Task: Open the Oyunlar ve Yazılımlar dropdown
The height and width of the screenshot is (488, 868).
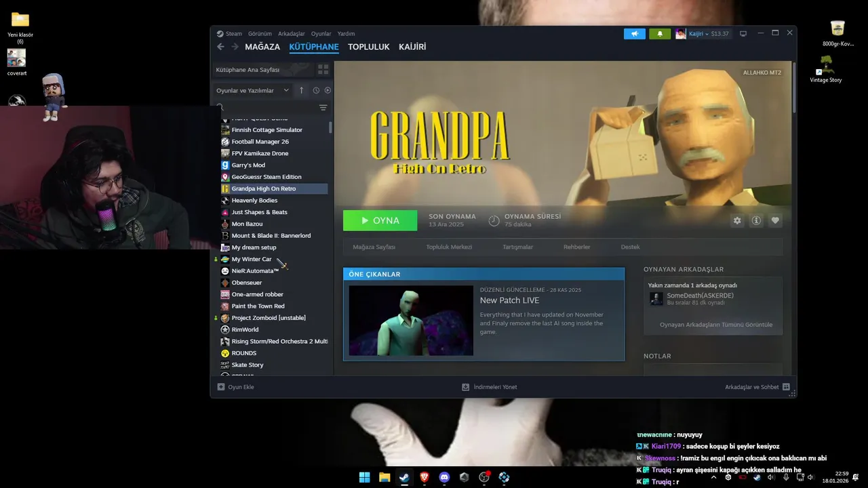Action: click(x=252, y=90)
